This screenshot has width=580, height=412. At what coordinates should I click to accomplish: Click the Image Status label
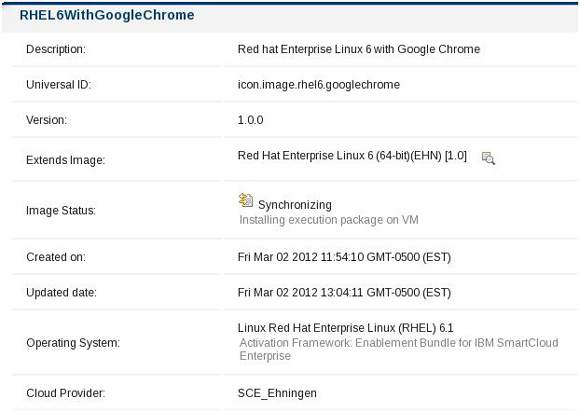coord(61,210)
